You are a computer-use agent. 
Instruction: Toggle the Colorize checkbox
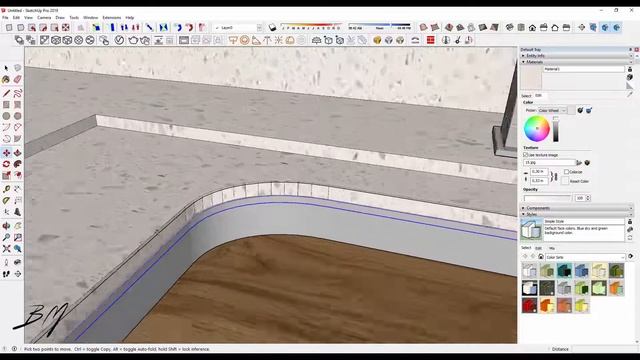pyautogui.click(x=566, y=172)
